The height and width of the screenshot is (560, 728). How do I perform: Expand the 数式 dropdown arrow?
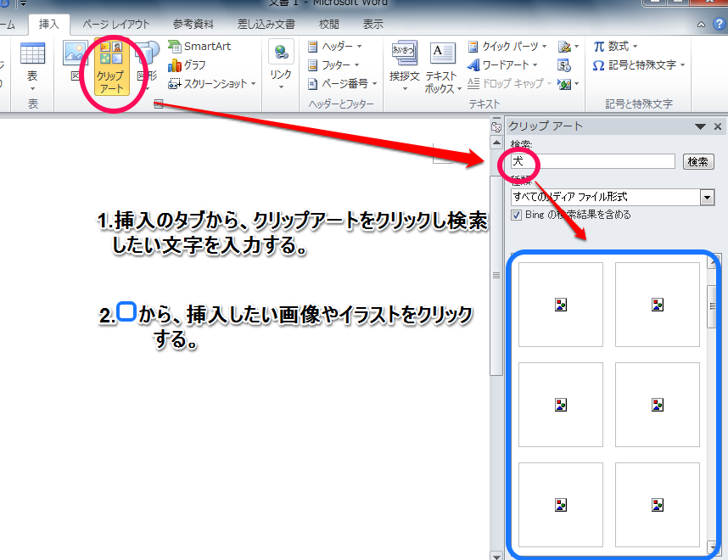point(636,47)
